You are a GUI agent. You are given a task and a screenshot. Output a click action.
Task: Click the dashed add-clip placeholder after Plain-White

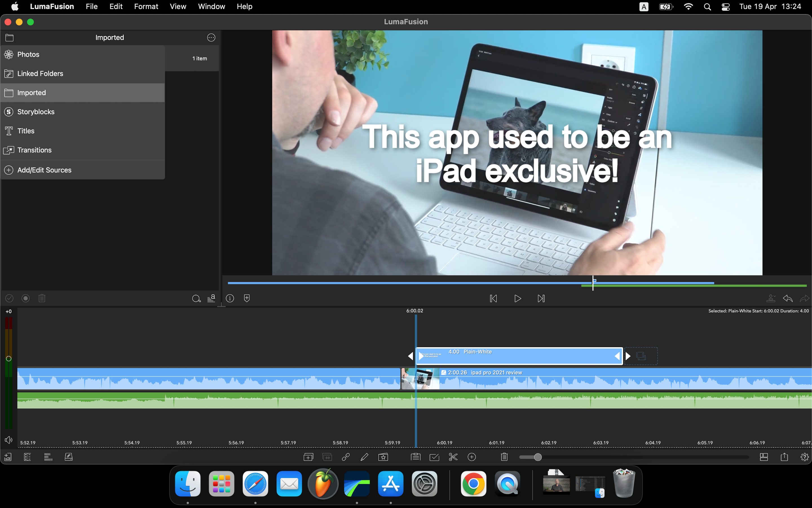[x=641, y=356]
